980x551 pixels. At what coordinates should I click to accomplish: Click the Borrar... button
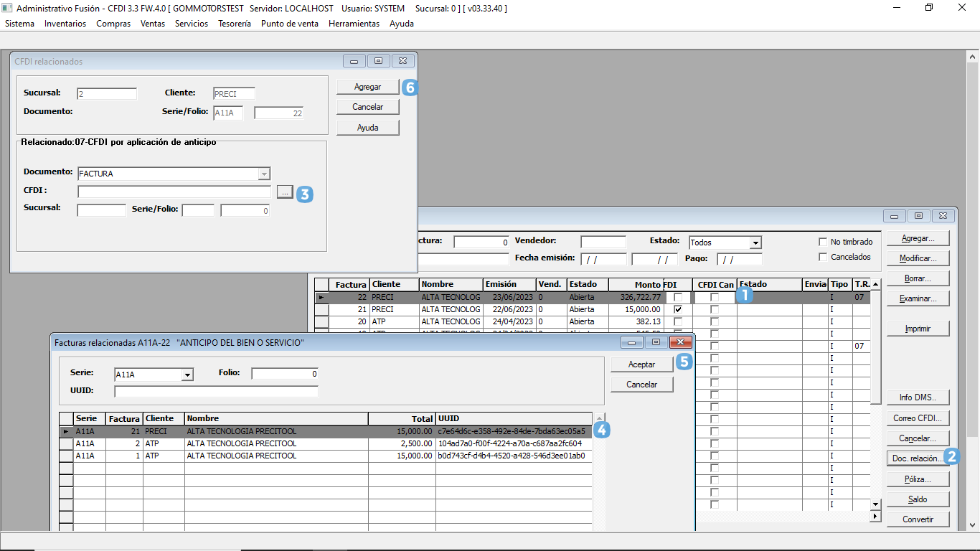[918, 278]
